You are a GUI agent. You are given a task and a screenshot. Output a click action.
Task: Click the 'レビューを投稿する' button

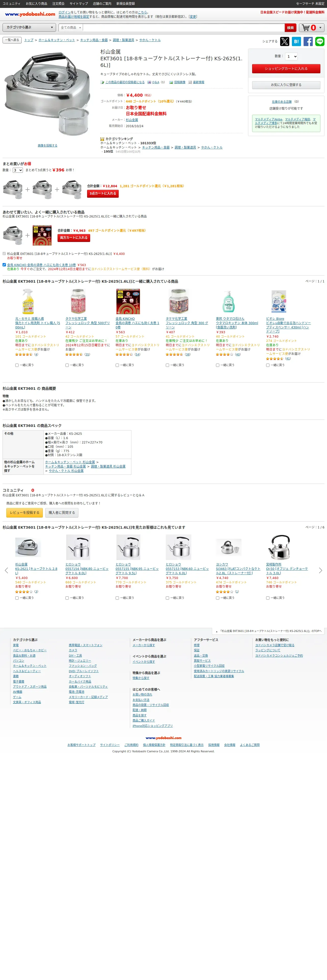point(24,512)
